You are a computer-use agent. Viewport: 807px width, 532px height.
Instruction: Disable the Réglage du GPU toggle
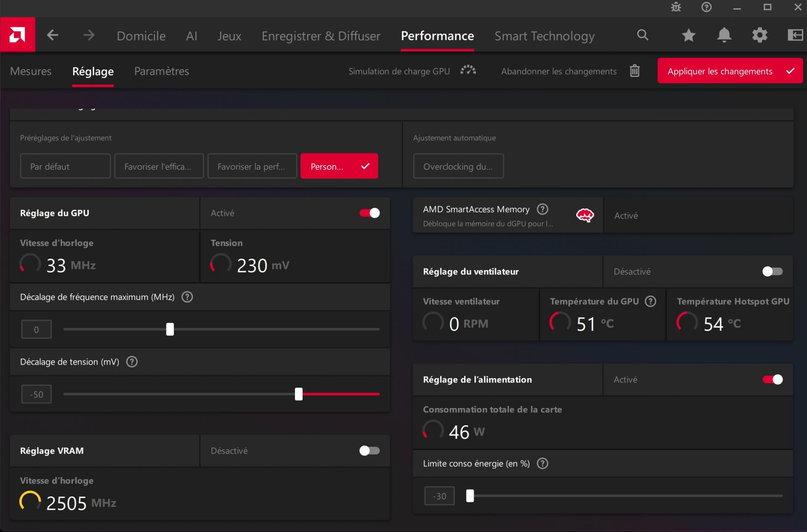(x=369, y=213)
